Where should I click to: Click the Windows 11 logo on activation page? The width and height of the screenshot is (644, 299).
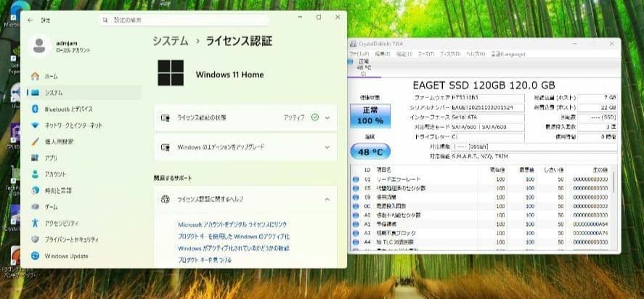(171, 73)
